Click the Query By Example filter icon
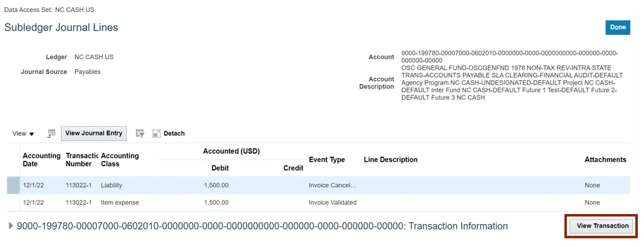The height and width of the screenshot is (247, 644). coord(140,133)
